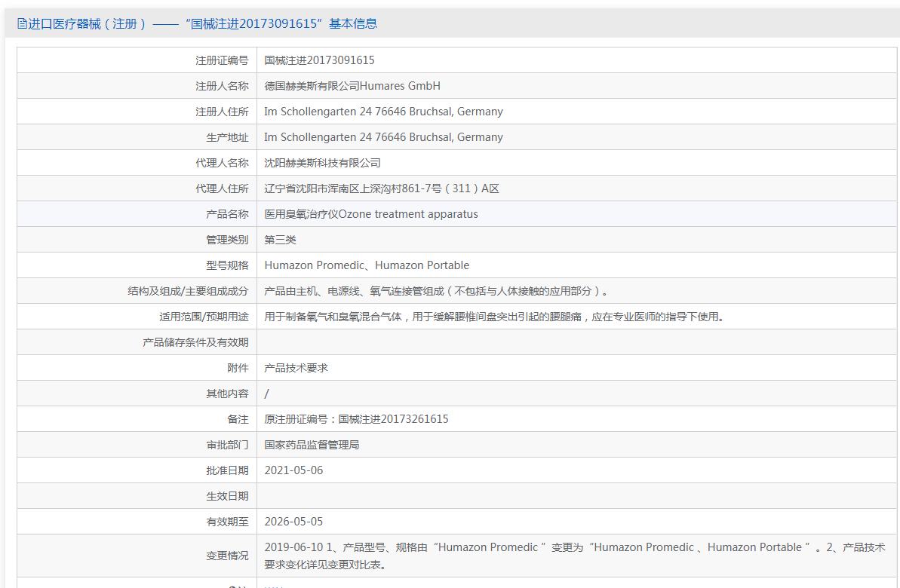Select agent name 沈阳赫美斯科技有限公司
The height and width of the screenshot is (588, 900).
point(323,163)
